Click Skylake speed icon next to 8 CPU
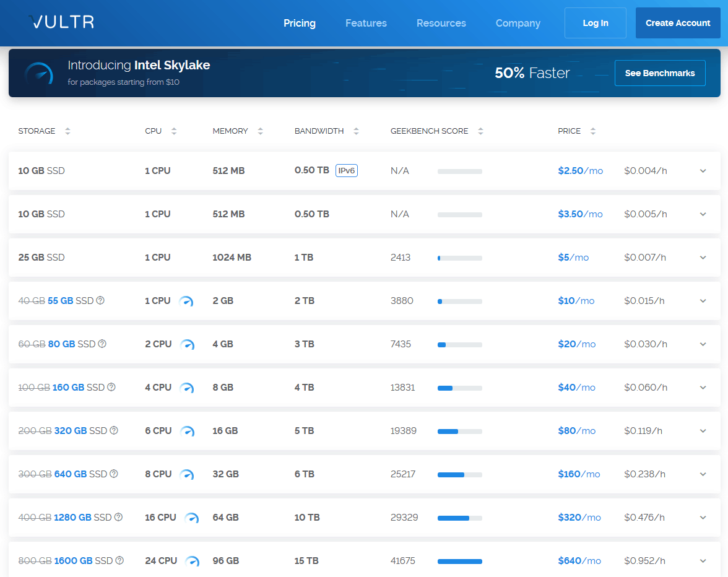728x577 pixels. coord(187,474)
